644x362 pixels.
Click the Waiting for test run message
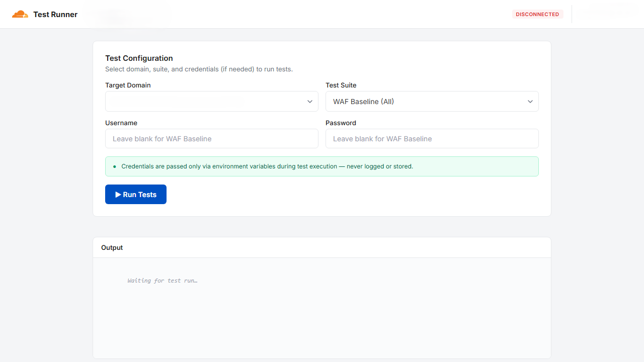point(163,281)
